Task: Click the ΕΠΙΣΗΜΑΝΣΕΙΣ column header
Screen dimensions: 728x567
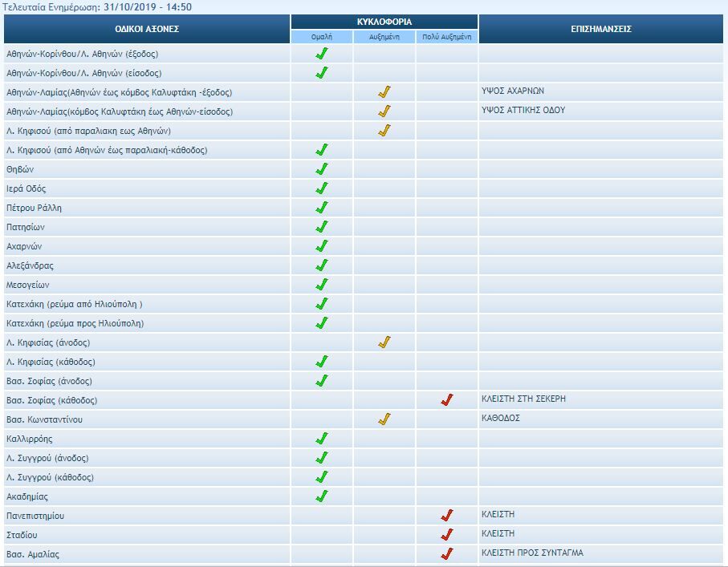Action: click(602, 29)
